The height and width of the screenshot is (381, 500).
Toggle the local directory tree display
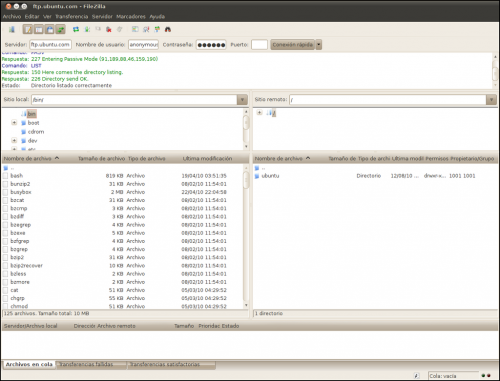[39, 30]
